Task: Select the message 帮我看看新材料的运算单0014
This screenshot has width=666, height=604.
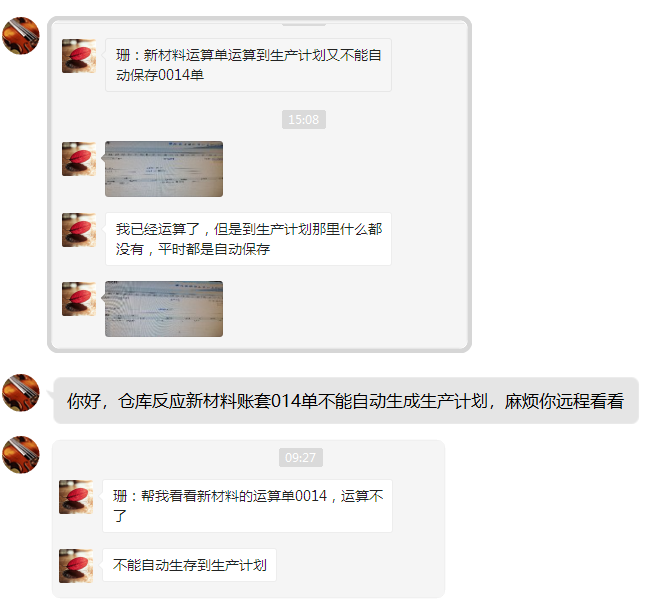Action: tap(247, 506)
